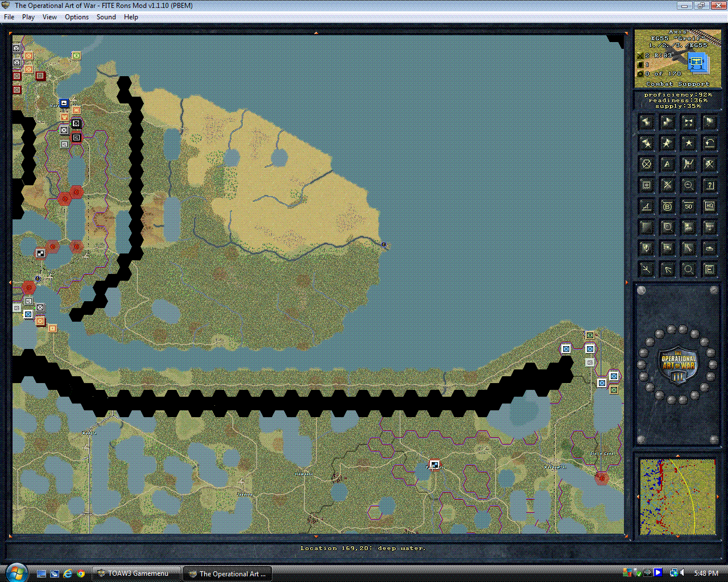
Task: Open the Sound menu
Action: [x=106, y=17]
